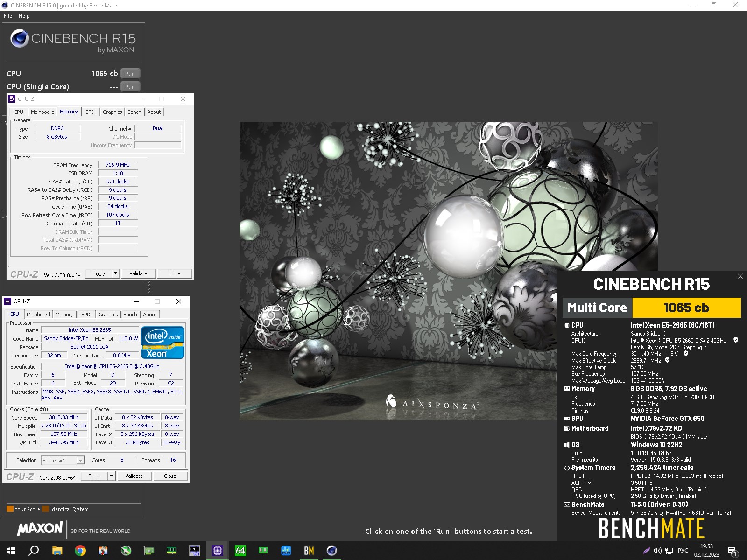Open the green PCI card taskbar icon
Viewport: 747px width, 560px height.
coord(149,551)
